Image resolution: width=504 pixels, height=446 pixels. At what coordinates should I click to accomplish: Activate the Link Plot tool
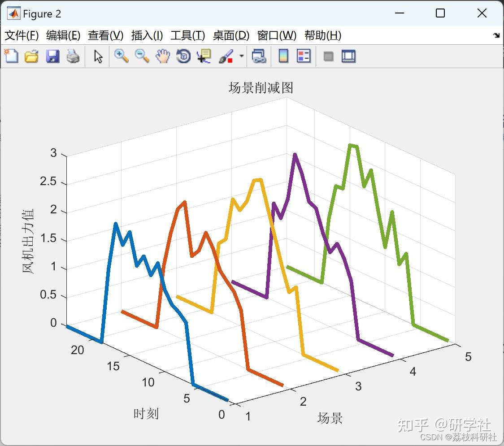(x=260, y=56)
